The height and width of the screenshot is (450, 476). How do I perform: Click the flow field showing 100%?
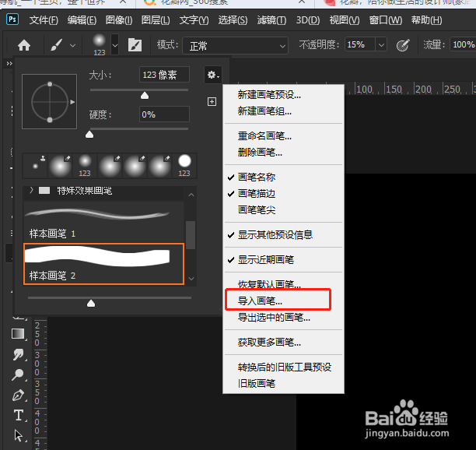463,44
